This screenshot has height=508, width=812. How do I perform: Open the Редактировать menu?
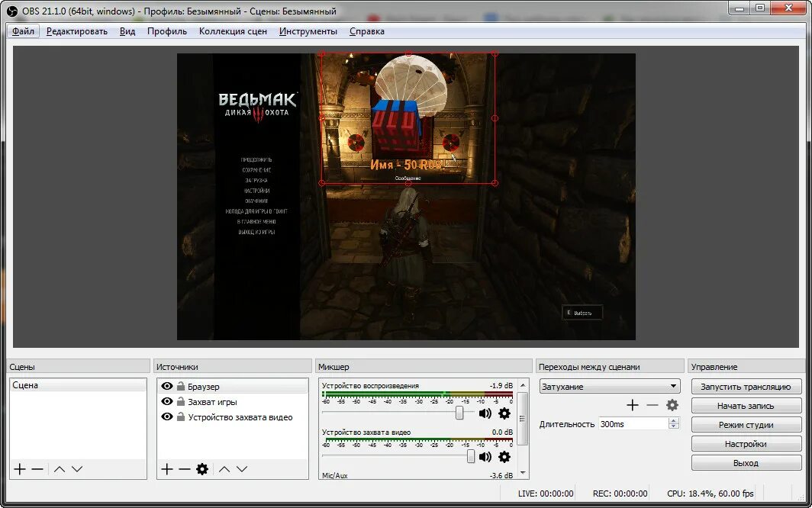pyautogui.click(x=76, y=31)
